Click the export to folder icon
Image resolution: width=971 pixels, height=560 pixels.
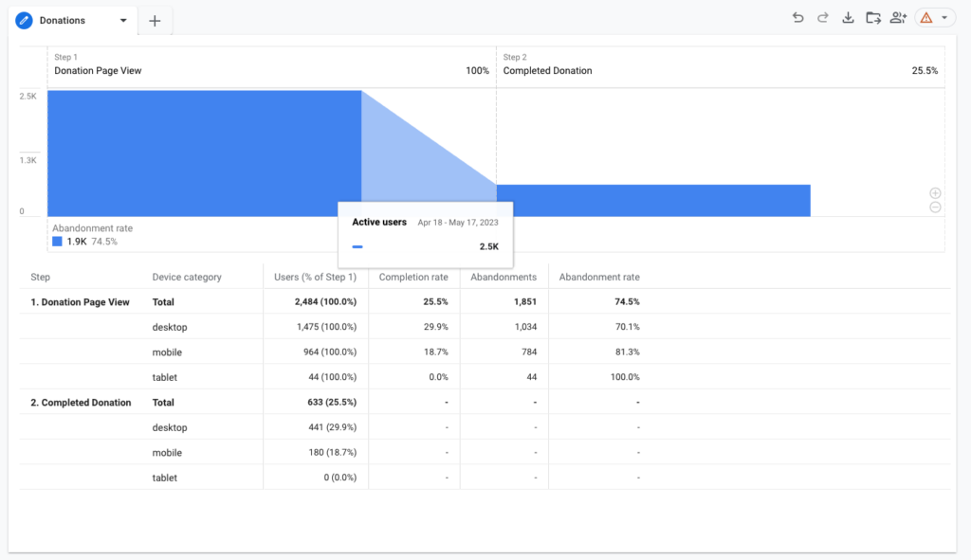point(873,18)
